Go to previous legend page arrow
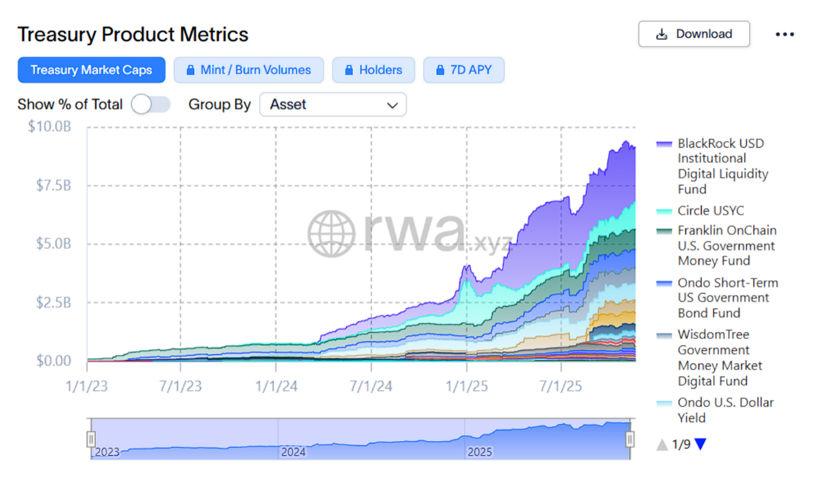 pyautogui.click(x=662, y=445)
